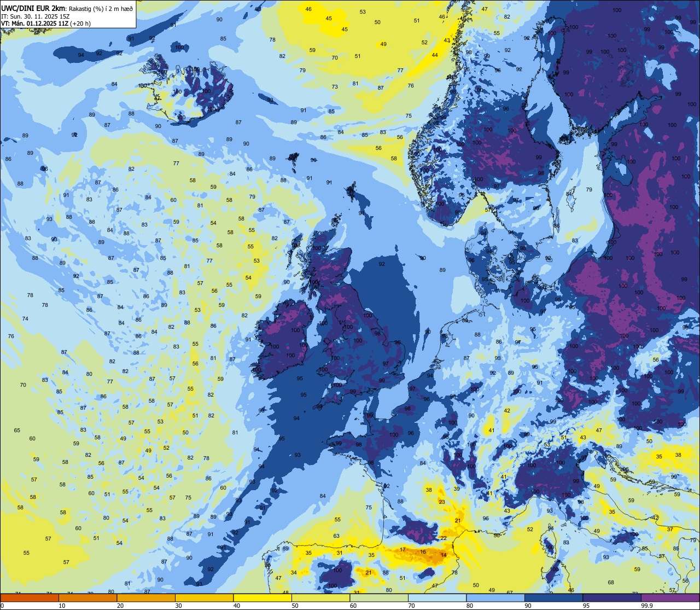Click the legend tick label 70
This screenshot has width=700, height=610.
(x=411, y=606)
